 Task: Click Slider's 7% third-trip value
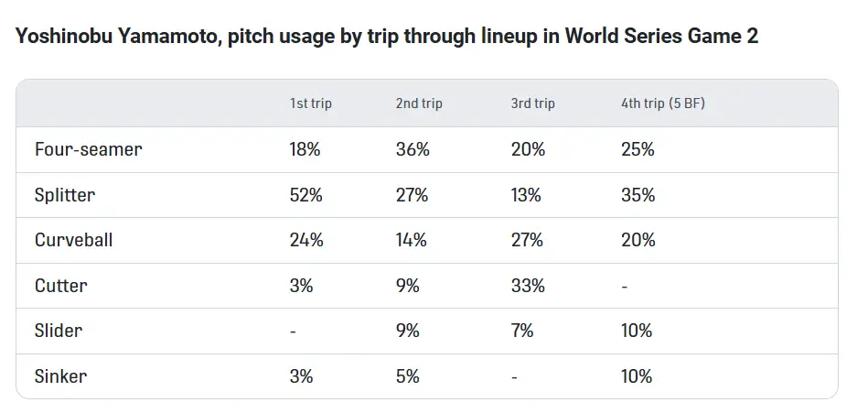(522, 331)
